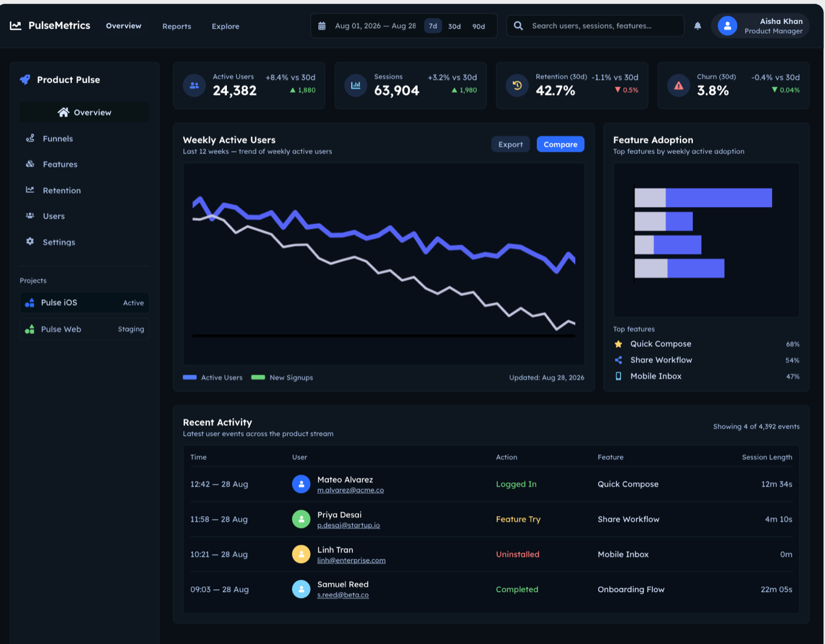
Task: Click the Active Users card icon
Action: [x=194, y=85]
